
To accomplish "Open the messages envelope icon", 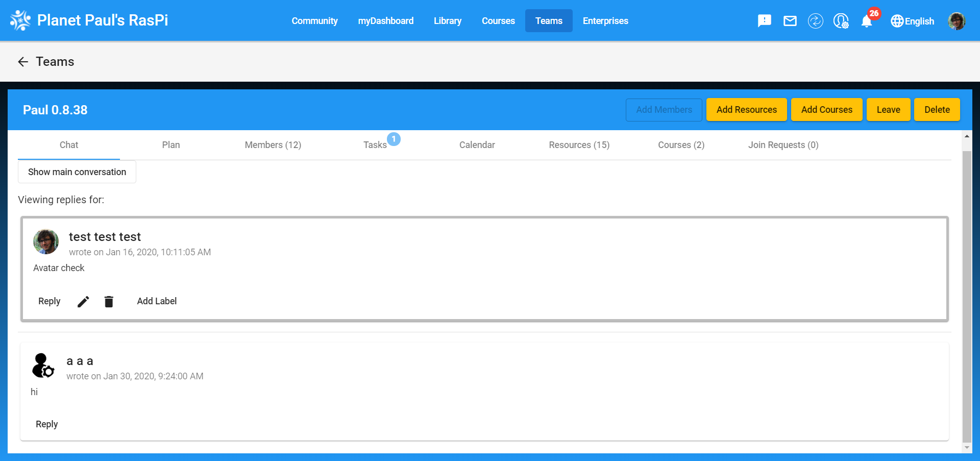I will click(790, 21).
